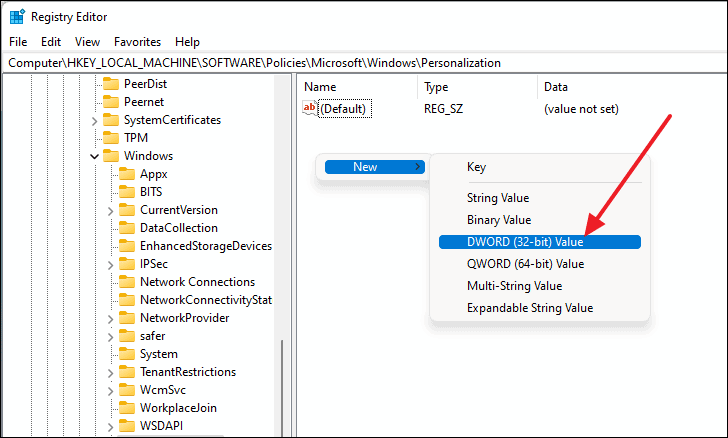Click the REG_SZ type cell

(443, 109)
